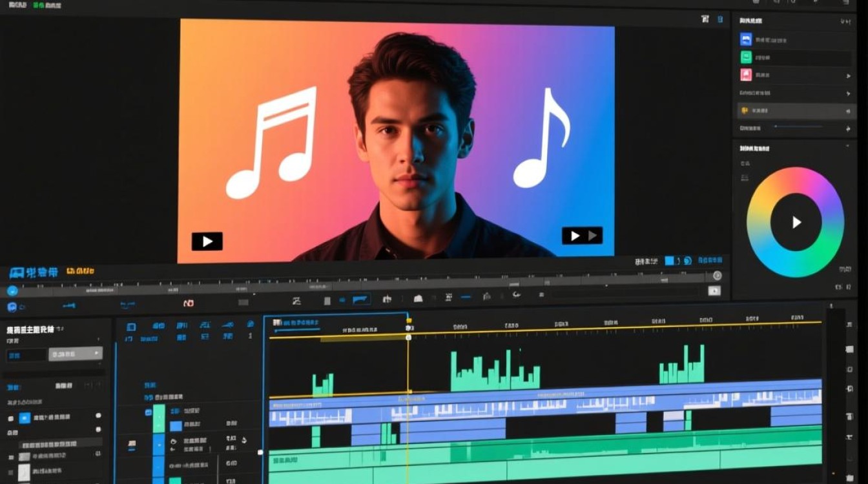The image size is (868, 484).
Task: Toggle the green track indicator in track header
Action: (158, 418)
